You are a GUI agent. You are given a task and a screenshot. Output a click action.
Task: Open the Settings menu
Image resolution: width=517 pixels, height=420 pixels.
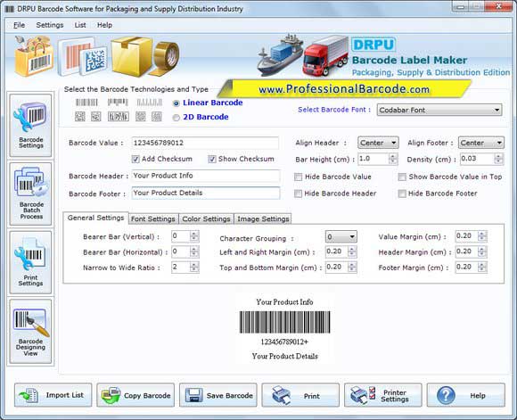pos(50,25)
